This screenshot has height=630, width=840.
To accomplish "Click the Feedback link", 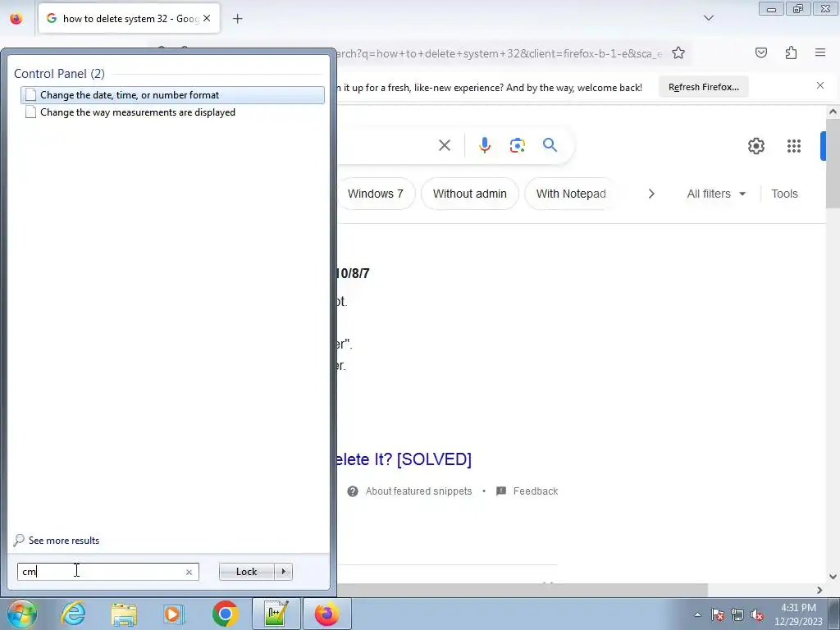I will pos(527,491).
